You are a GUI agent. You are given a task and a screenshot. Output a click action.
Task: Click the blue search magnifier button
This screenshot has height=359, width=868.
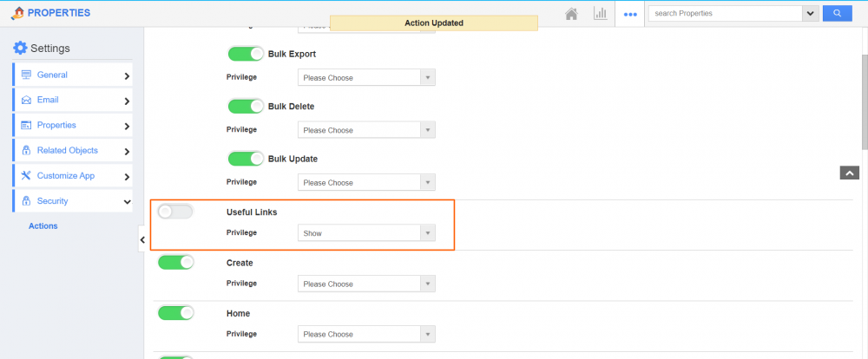click(x=837, y=14)
